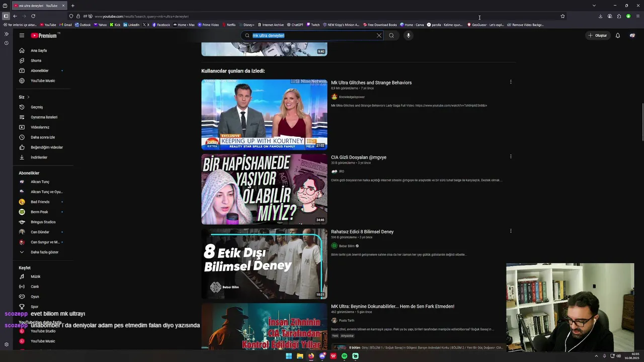The width and height of the screenshot is (644, 362).
Task: Play the Mk Ultra Glitches video thumbnail
Action: click(264, 115)
